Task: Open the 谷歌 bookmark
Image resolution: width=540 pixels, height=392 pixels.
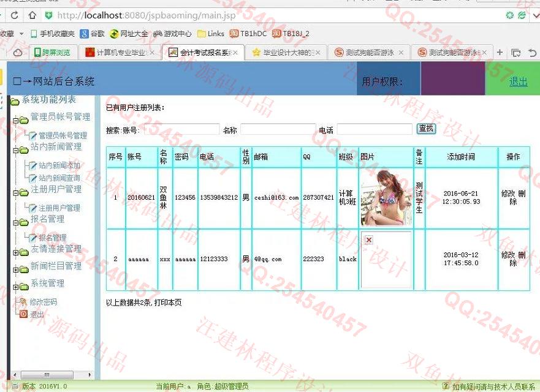Action: pos(93,34)
